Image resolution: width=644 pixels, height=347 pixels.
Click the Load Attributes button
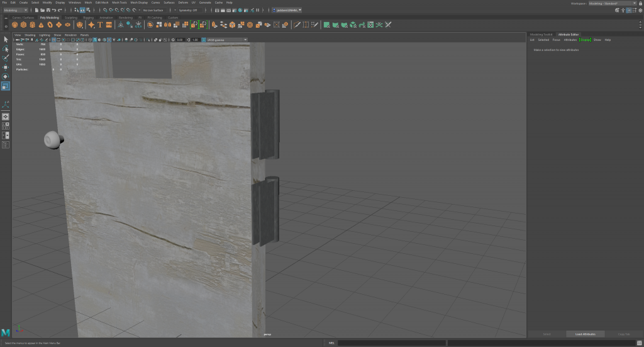coord(585,334)
